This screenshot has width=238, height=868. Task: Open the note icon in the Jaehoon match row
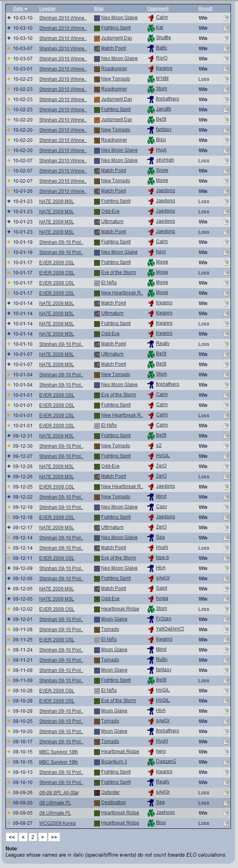click(226, 813)
